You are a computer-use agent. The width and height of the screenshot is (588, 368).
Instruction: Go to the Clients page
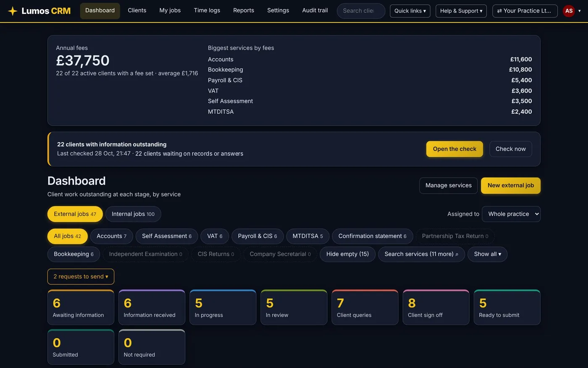[x=137, y=11]
